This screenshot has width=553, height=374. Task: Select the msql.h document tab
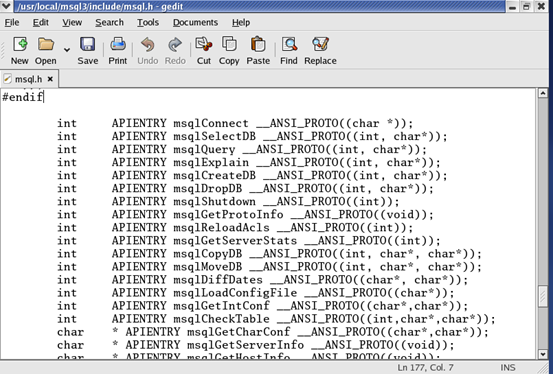[x=28, y=79]
